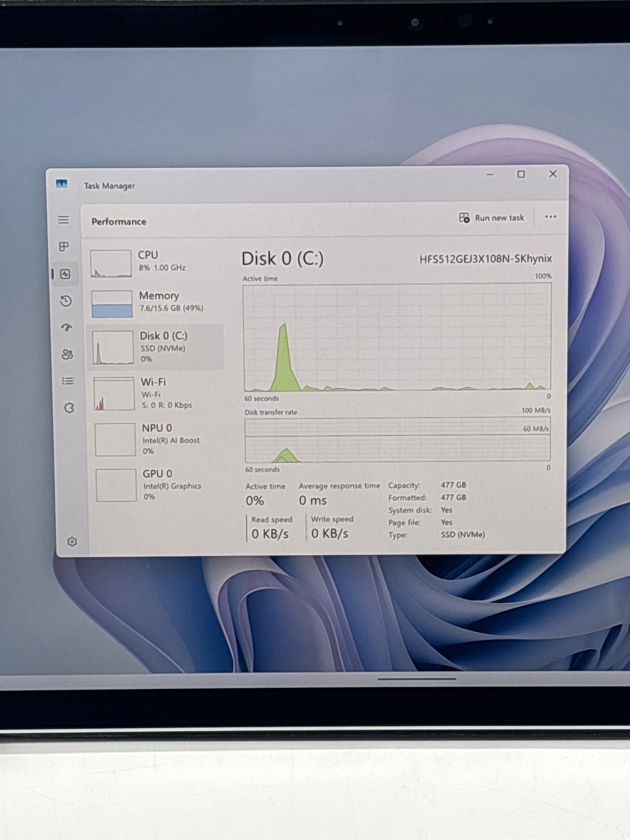Click the Disk active time graph

[x=397, y=337]
